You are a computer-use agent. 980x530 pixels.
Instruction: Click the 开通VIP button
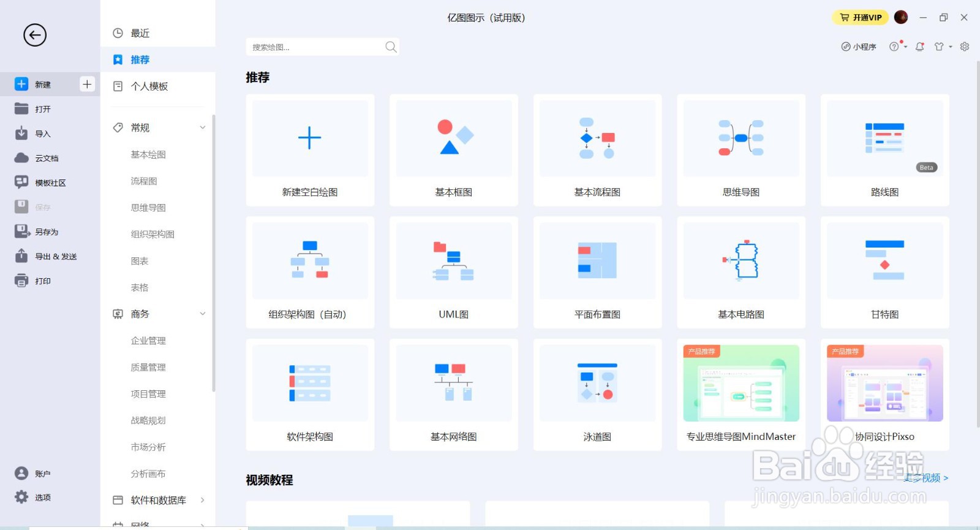(x=860, y=17)
